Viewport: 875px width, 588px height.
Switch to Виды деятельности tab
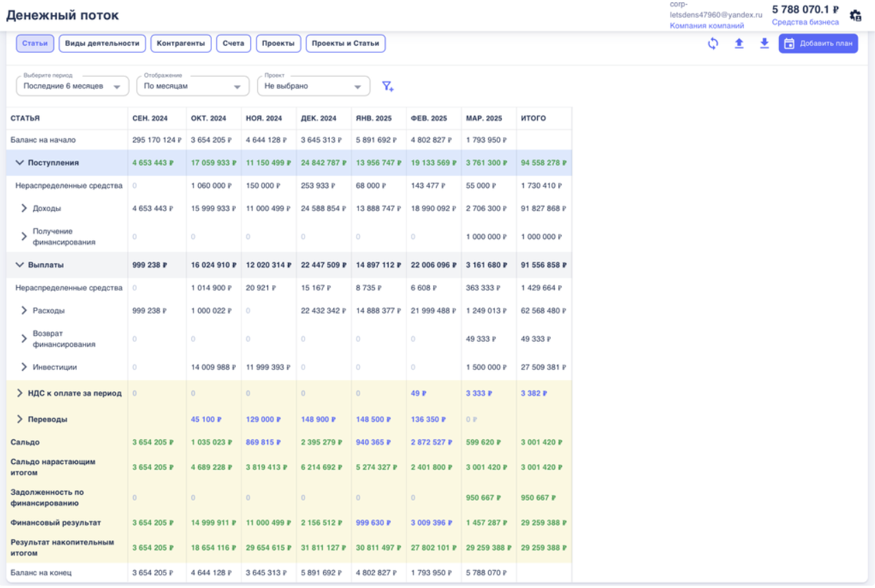point(102,44)
